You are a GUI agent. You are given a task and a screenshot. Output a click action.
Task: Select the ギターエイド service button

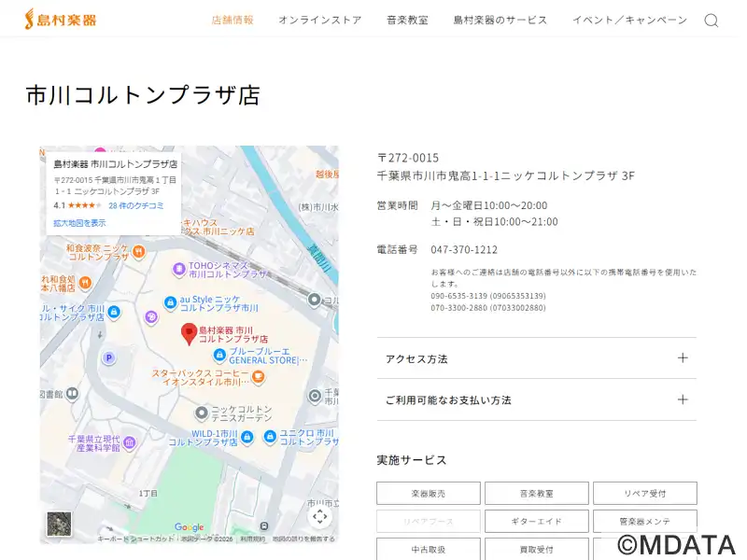(x=537, y=521)
